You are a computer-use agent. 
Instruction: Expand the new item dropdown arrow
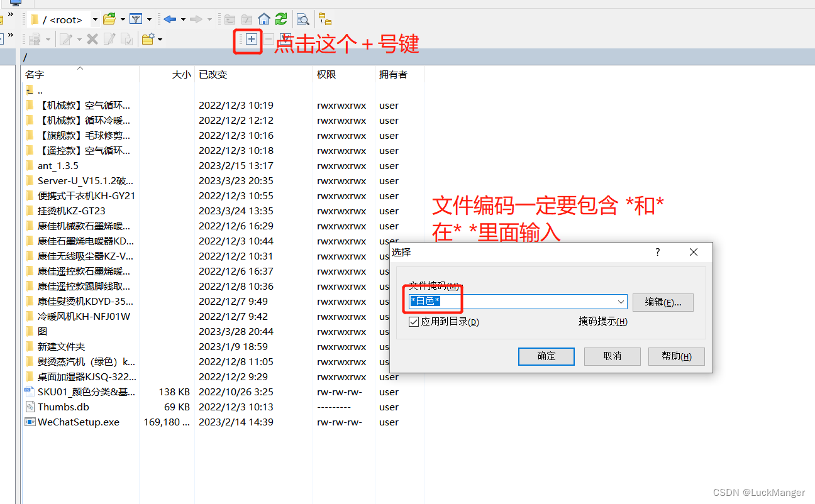(x=160, y=40)
